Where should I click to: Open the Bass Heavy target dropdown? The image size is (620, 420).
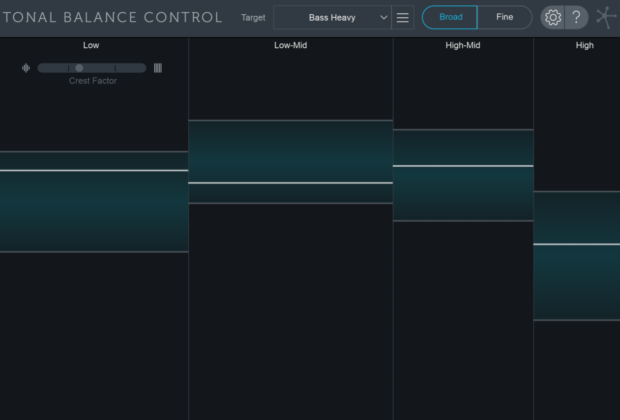[x=332, y=17]
